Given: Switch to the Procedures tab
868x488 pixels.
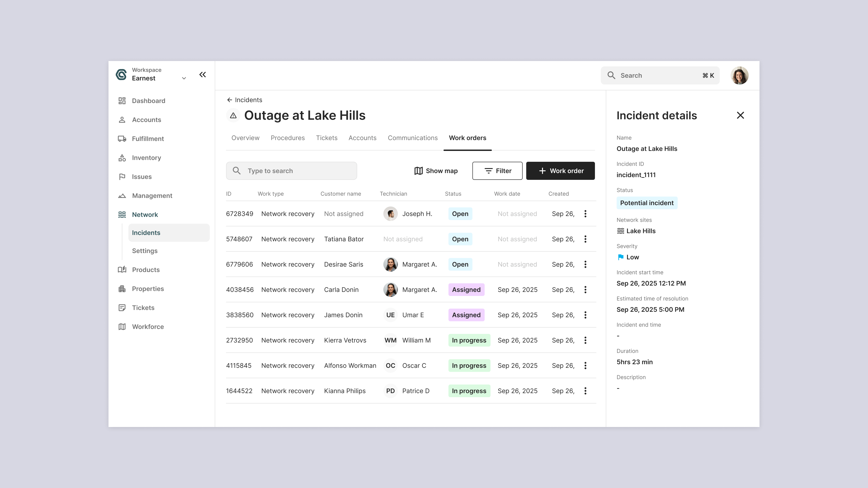Looking at the screenshot, I should 288,138.
